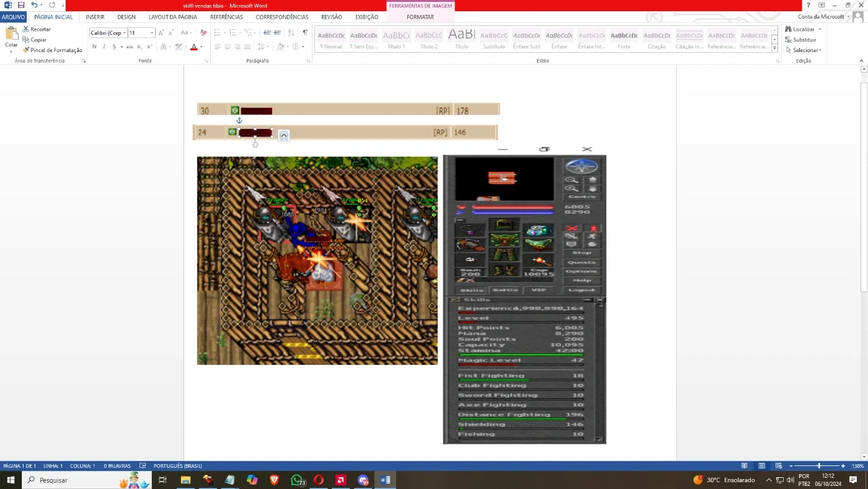Switch to read mode view in status bar

tap(745, 465)
